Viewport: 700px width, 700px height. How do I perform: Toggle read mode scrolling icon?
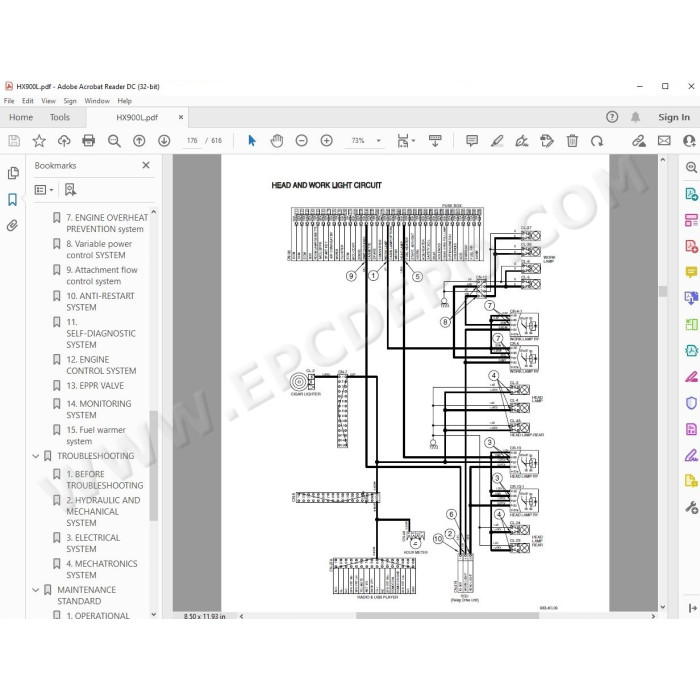(435, 141)
